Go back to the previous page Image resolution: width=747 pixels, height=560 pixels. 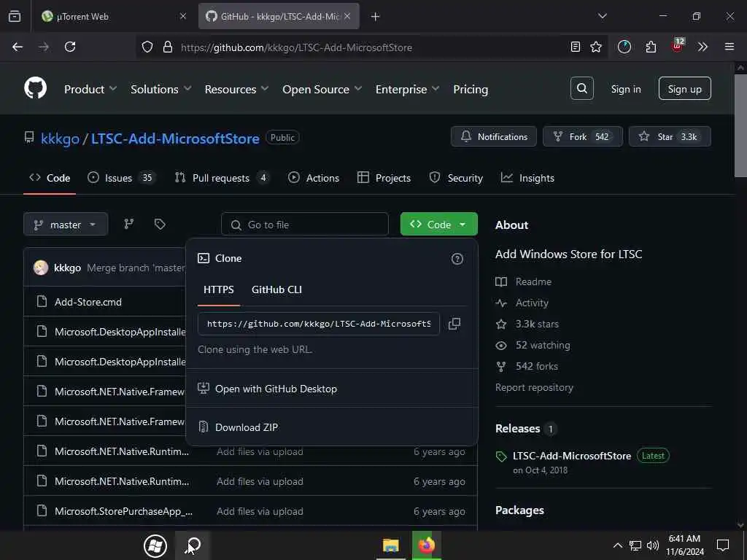point(18,47)
